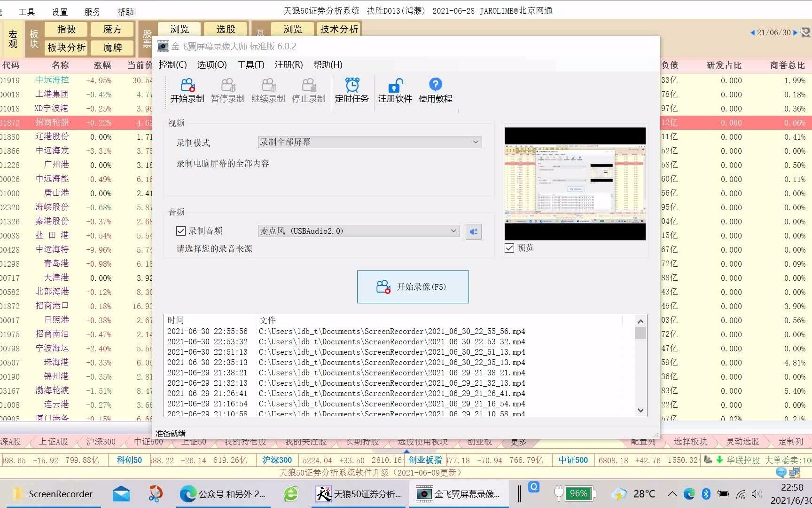812x508 pixels.
Task: Click scroll-down arrow of recordings list
Action: (640, 410)
